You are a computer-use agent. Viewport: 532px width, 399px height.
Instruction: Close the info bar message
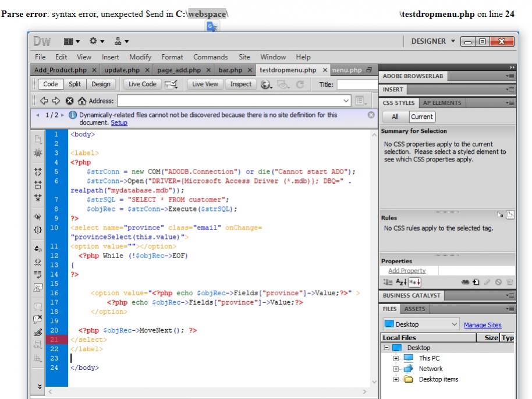coord(371,115)
